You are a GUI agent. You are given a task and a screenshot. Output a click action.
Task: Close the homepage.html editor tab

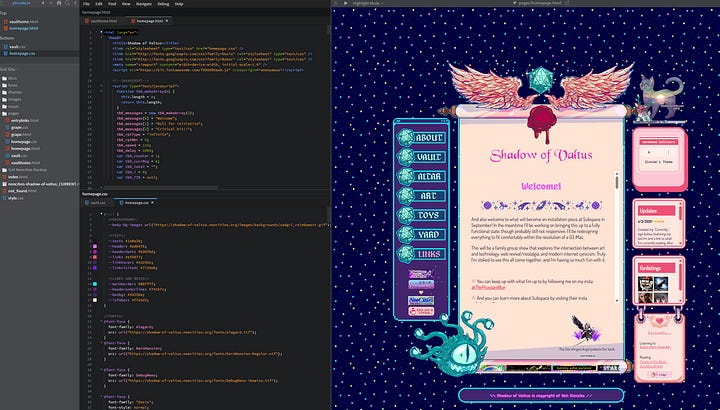(x=167, y=21)
